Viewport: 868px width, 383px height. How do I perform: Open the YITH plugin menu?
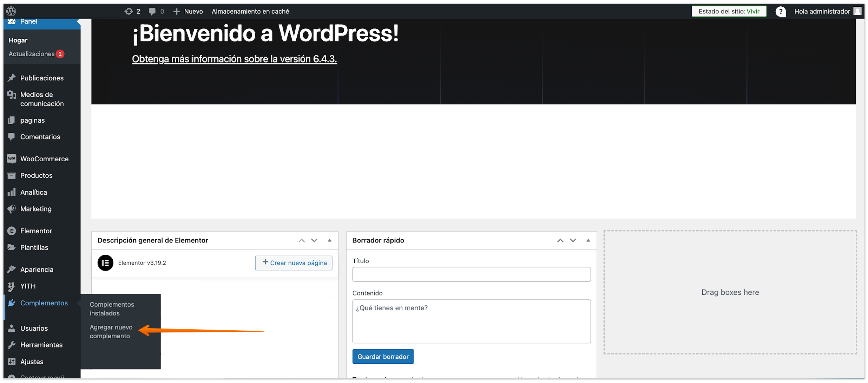pyautogui.click(x=28, y=286)
